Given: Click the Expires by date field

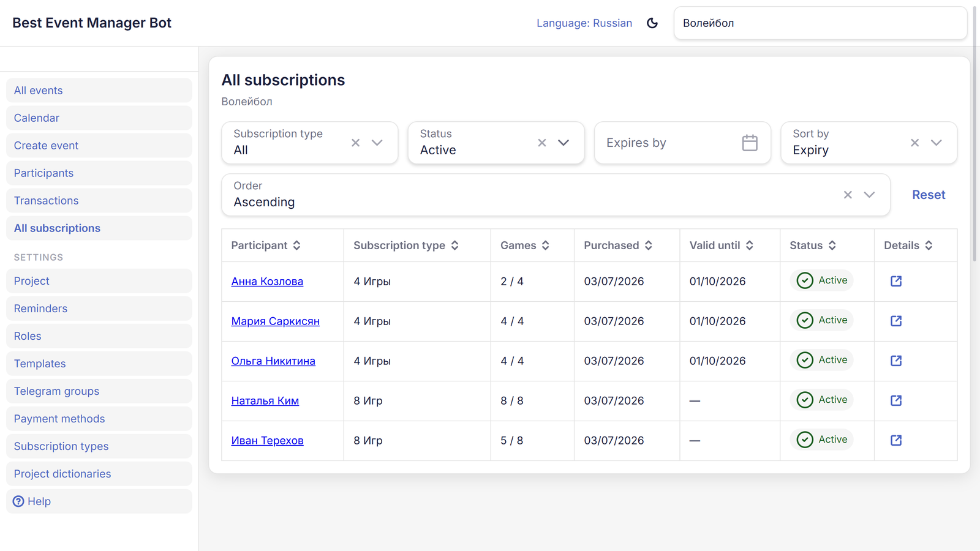Looking at the screenshot, I should tap(682, 143).
